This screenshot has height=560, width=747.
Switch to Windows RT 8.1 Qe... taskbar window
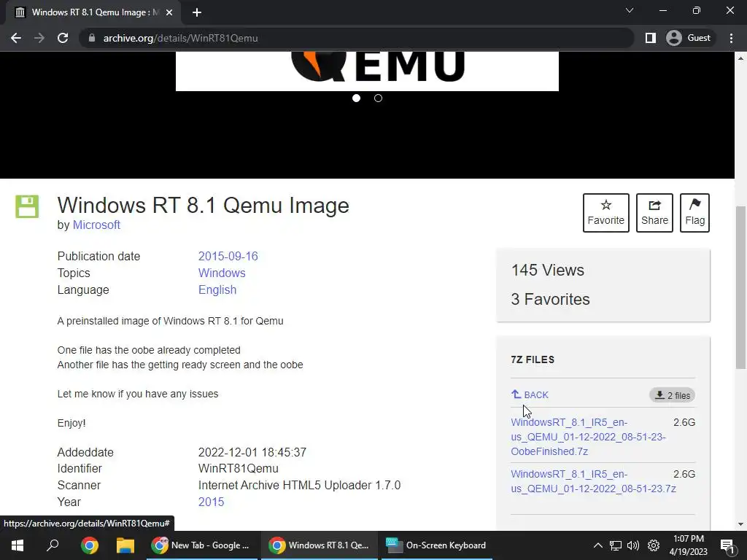pyautogui.click(x=320, y=545)
